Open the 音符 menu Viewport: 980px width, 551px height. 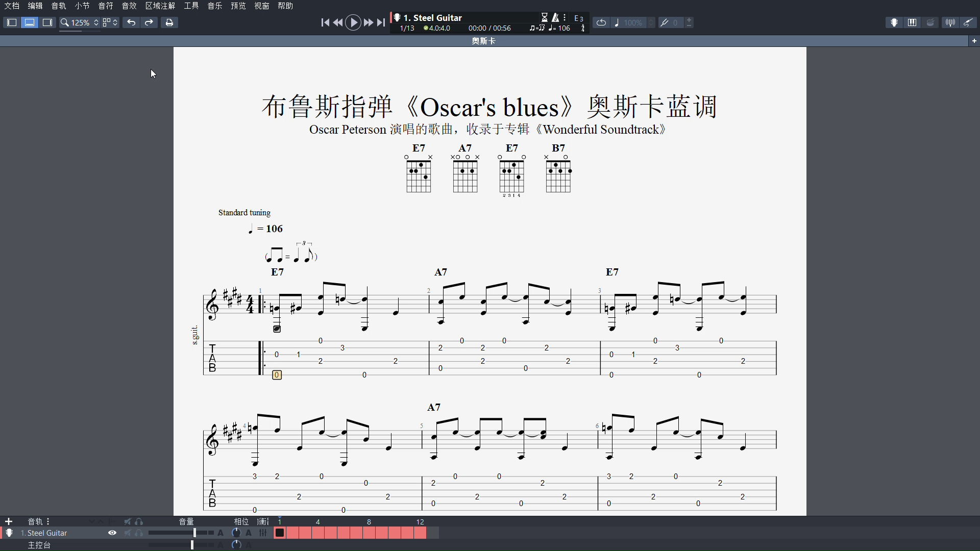pyautogui.click(x=106, y=6)
